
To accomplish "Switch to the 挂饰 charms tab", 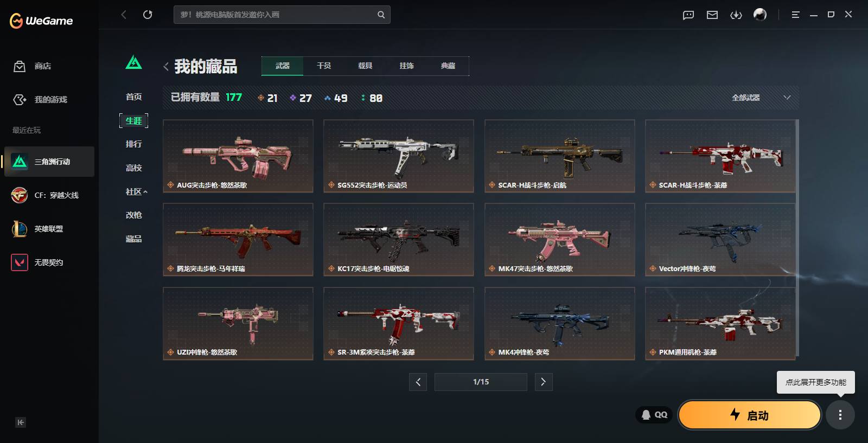I will click(x=406, y=66).
